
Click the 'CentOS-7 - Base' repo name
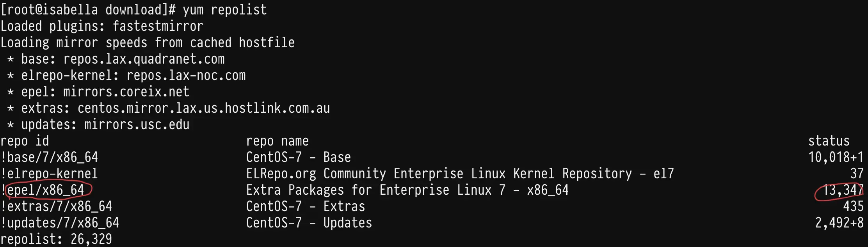pyautogui.click(x=299, y=157)
